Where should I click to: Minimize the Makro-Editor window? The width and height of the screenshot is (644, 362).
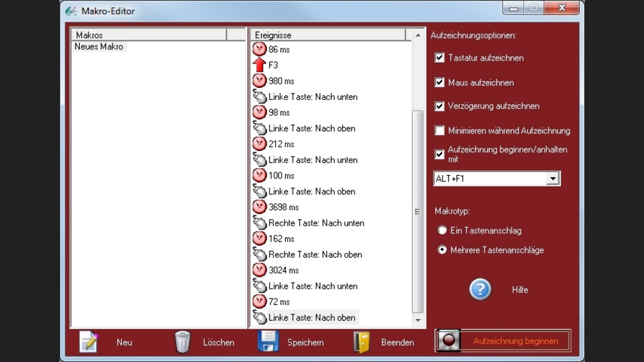pos(513,8)
